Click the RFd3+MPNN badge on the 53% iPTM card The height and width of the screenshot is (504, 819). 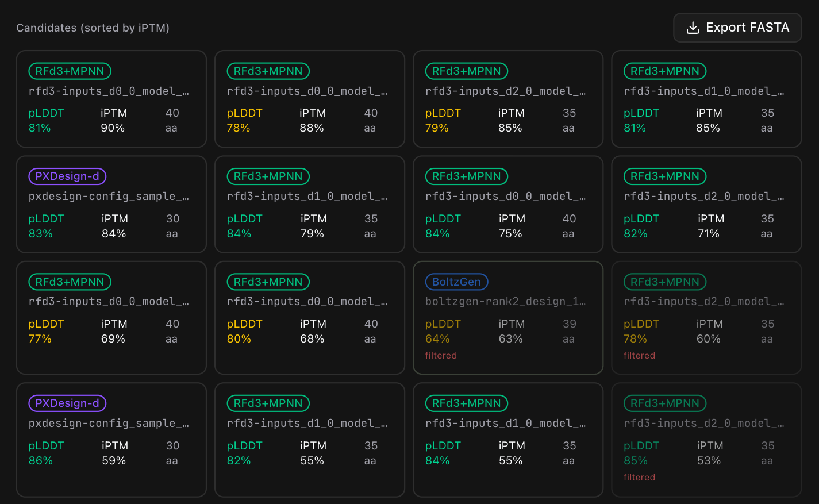pos(665,403)
